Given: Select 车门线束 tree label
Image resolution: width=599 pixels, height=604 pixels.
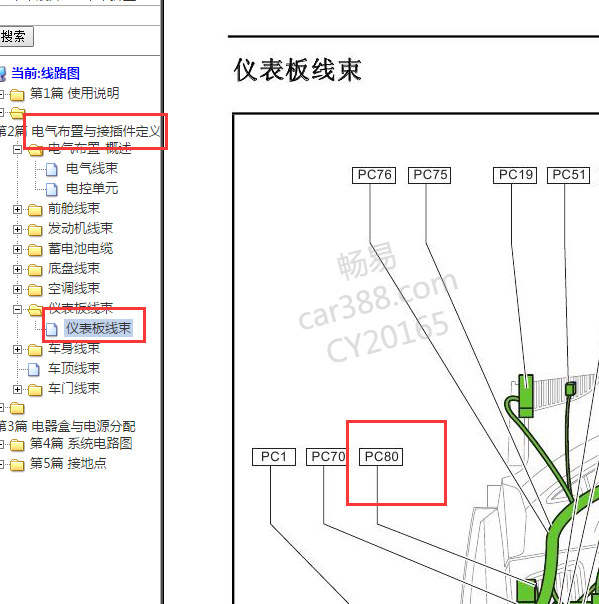Looking at the screenshot, I should pyautogui.click(x=74, y=389).
